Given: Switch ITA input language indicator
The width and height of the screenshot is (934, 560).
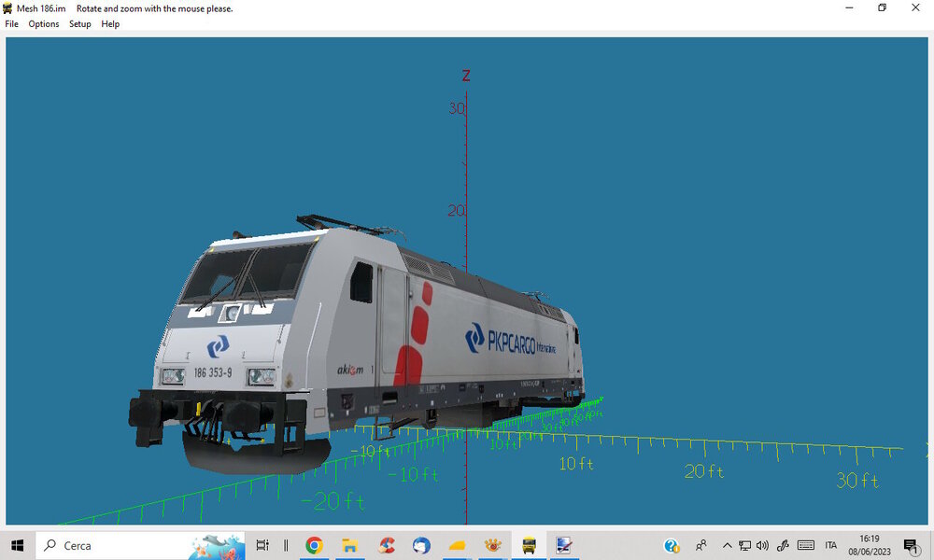Looking at the screenshot, I should [831, 545].
